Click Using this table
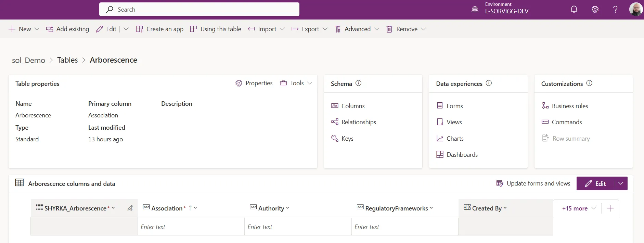 (x=216, y=29)
